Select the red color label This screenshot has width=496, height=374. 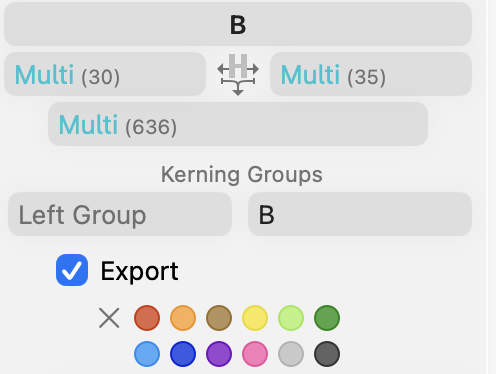[147, 318]
